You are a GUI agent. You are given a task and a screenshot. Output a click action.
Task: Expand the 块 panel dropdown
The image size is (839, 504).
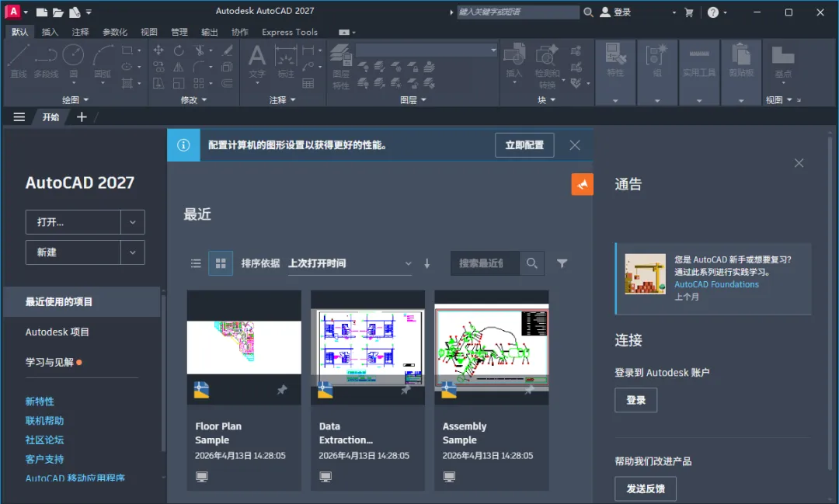pyautogui.click(x=547, y=100)
